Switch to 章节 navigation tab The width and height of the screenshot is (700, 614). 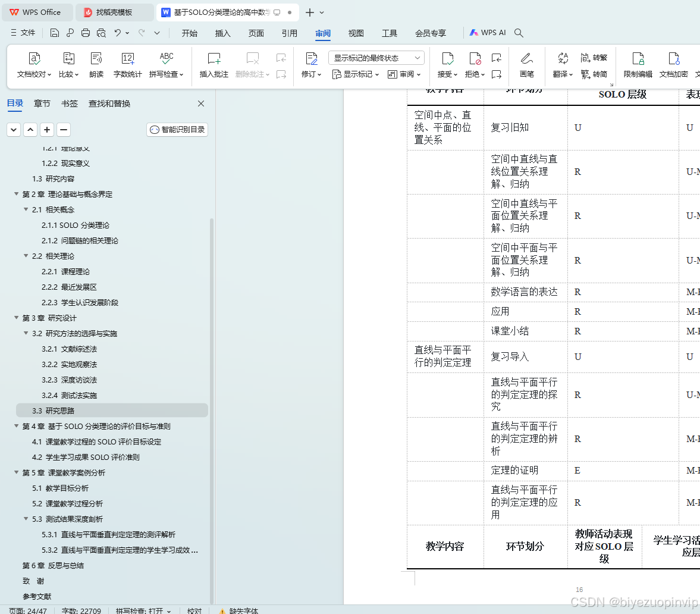(42, 104)
